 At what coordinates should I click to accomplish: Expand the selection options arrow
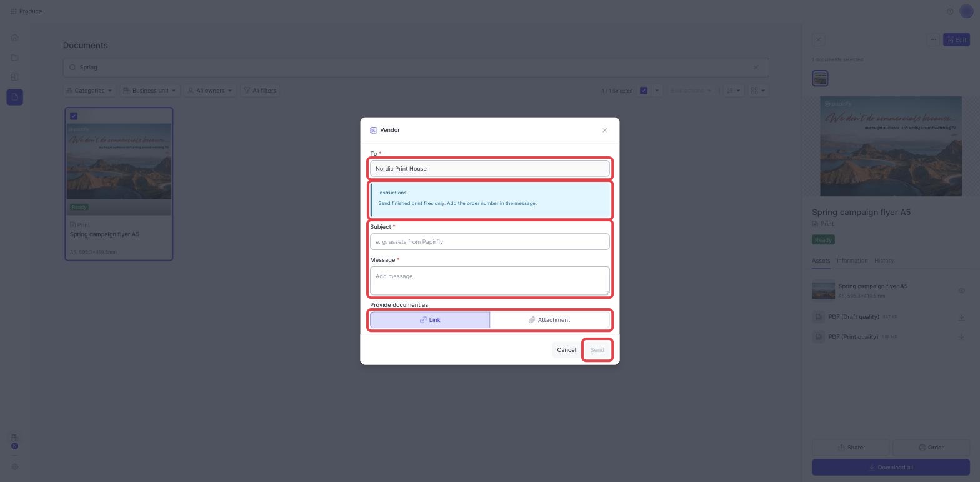657,91
